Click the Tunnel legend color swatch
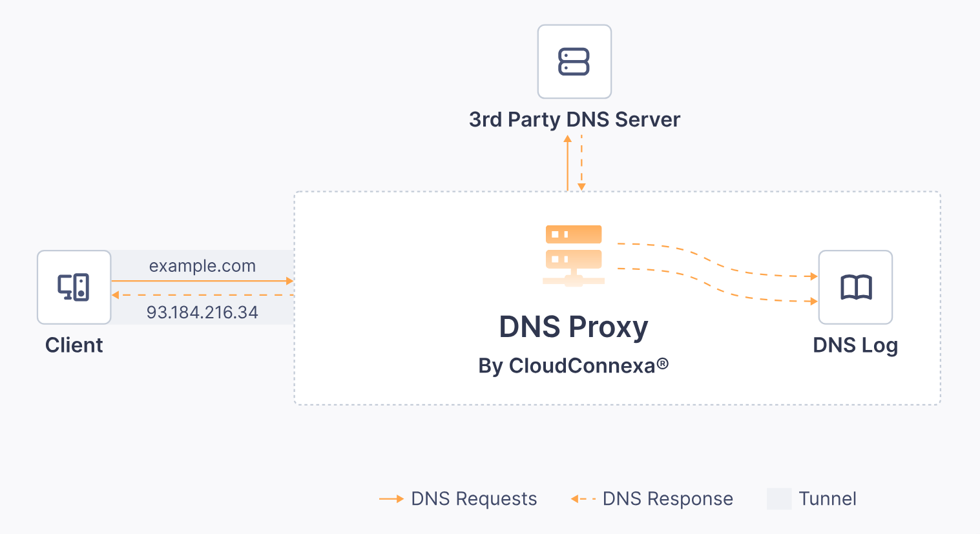Viewport: 980px width, 534px height. (x=779, y=499)
